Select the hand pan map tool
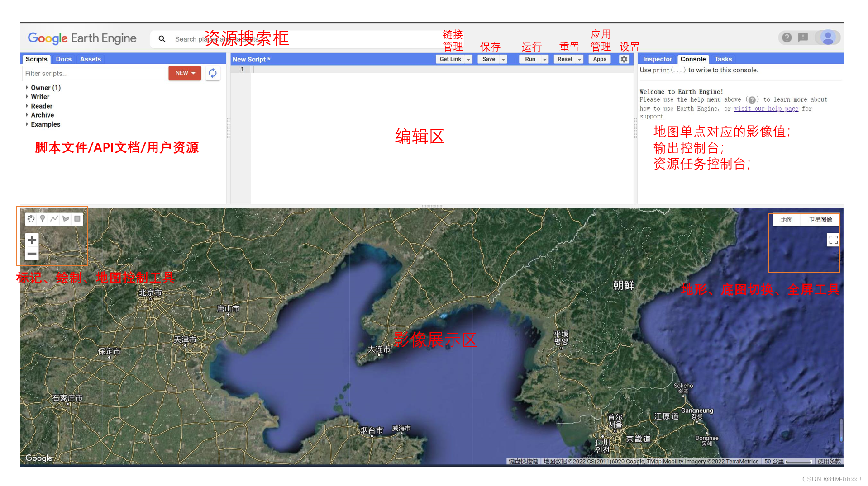 (x=31, y=219)
